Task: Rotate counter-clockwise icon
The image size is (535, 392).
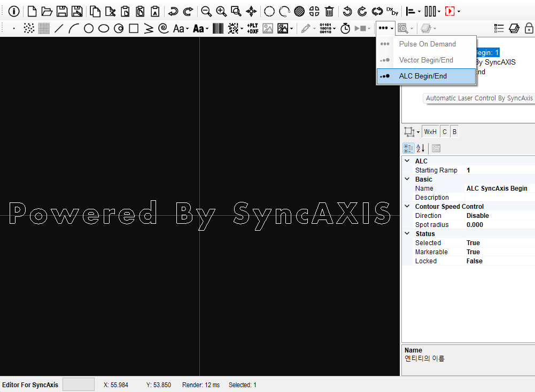Action: [x=347, y=11]
